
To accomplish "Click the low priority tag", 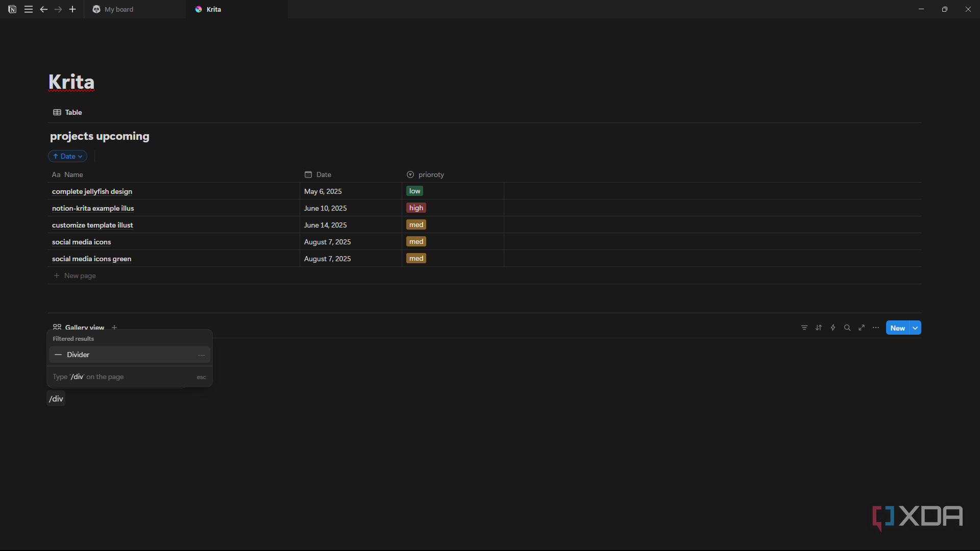I will [x=414, y=191].
